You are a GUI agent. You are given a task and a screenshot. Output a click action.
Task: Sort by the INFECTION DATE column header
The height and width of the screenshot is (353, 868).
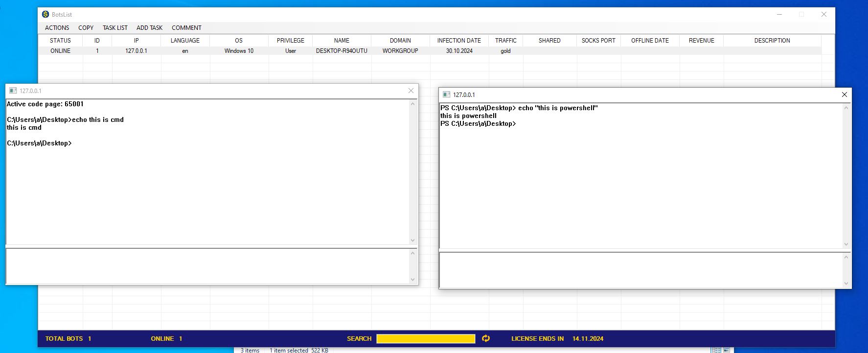(459, 41)
